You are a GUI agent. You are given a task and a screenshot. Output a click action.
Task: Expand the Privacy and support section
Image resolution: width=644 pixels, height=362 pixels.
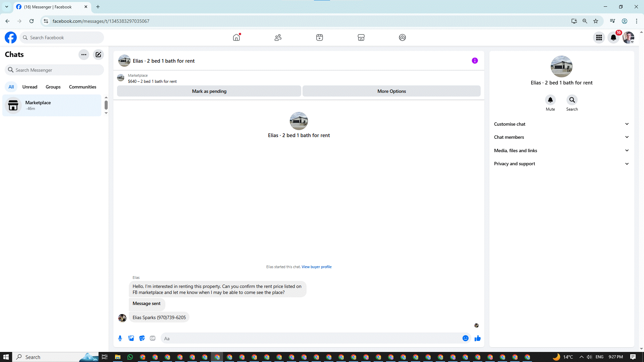[561, 164]
